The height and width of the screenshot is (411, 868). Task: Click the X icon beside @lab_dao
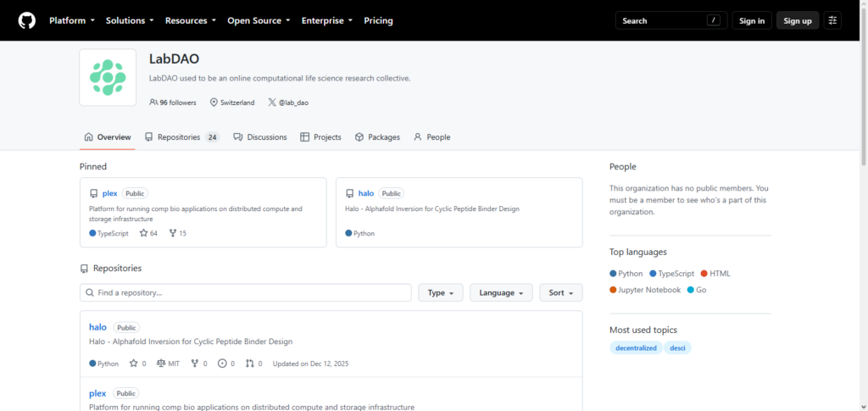click(272, 103)
